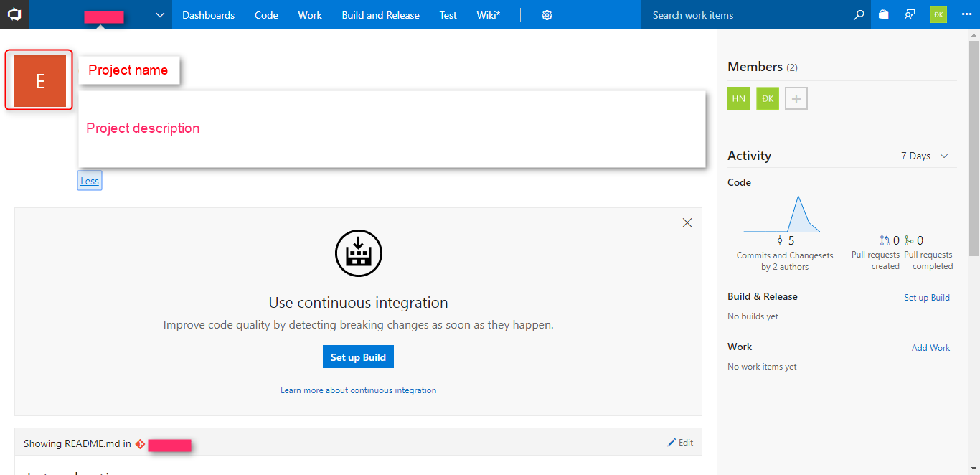Add a member using the plus icon
Image resolution: width=980 pixels, height=475 pixels.
click(x=796, y=98)
